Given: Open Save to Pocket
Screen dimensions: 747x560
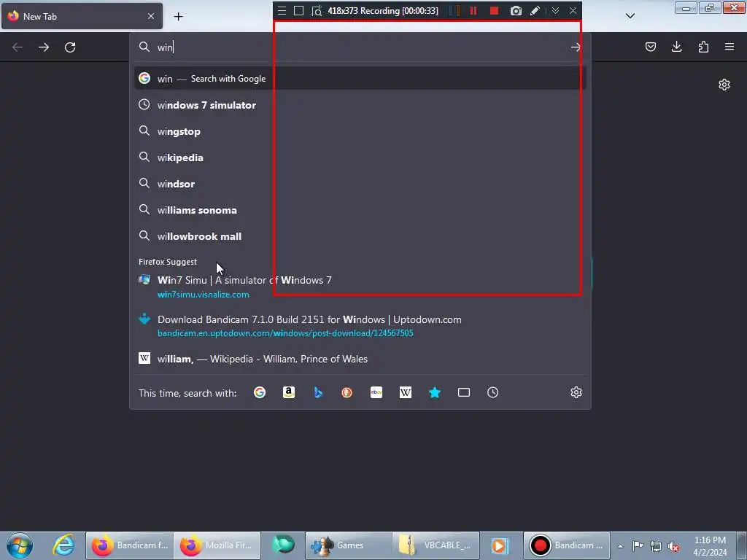Looking at the screenshot, I should [650, 47].
